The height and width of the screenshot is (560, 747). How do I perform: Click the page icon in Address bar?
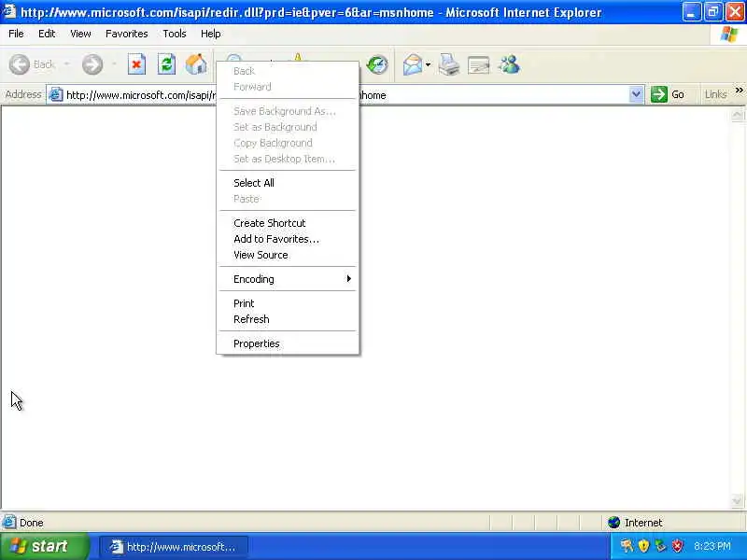click(x=56, y=95)
